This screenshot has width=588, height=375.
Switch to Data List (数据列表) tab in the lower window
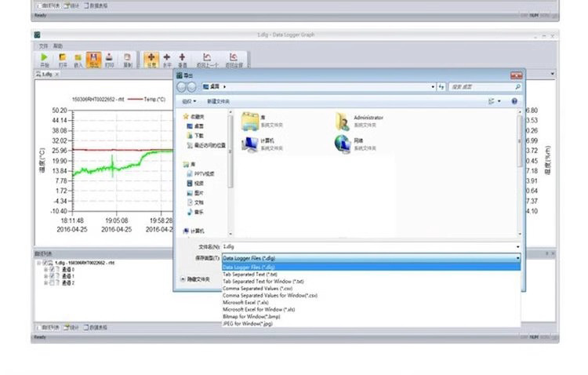[48, 327]
